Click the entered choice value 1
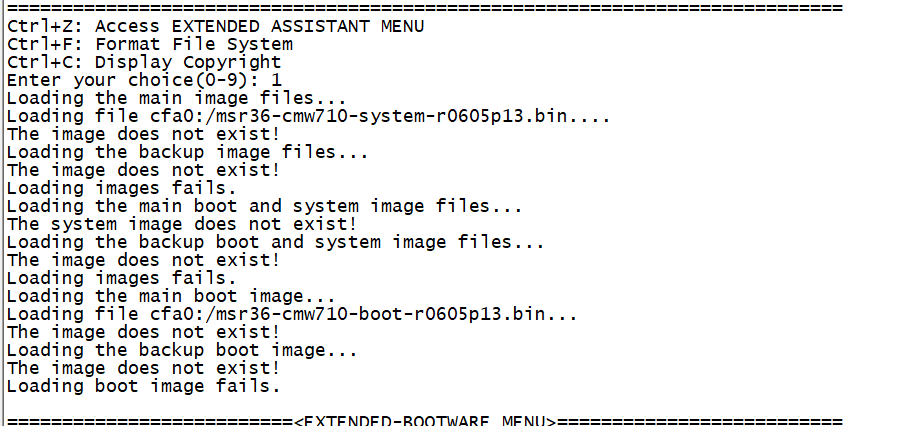Screen dimensions: 906x426 point(276,80)
